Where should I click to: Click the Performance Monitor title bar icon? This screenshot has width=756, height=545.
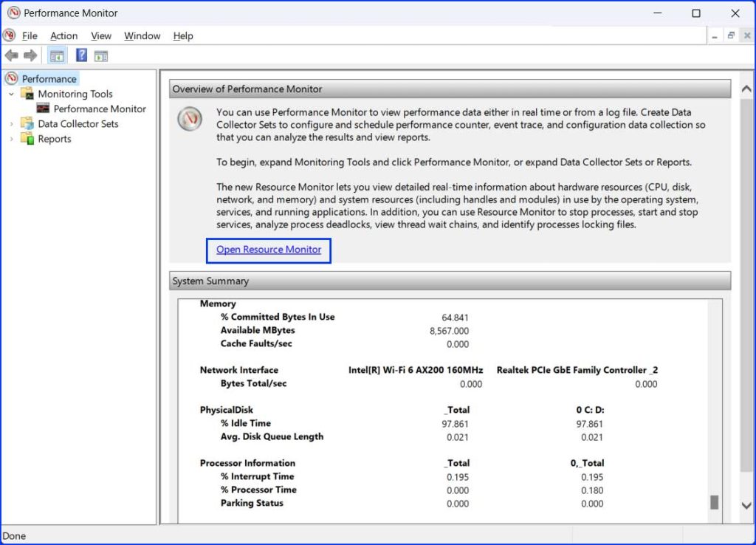pos(13,13)
